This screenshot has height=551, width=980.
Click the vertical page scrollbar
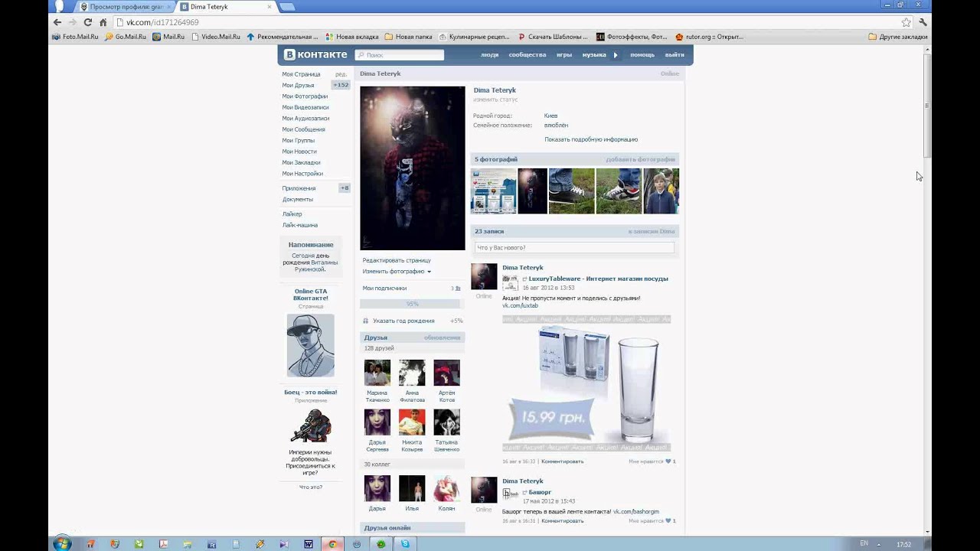(927, 105)
